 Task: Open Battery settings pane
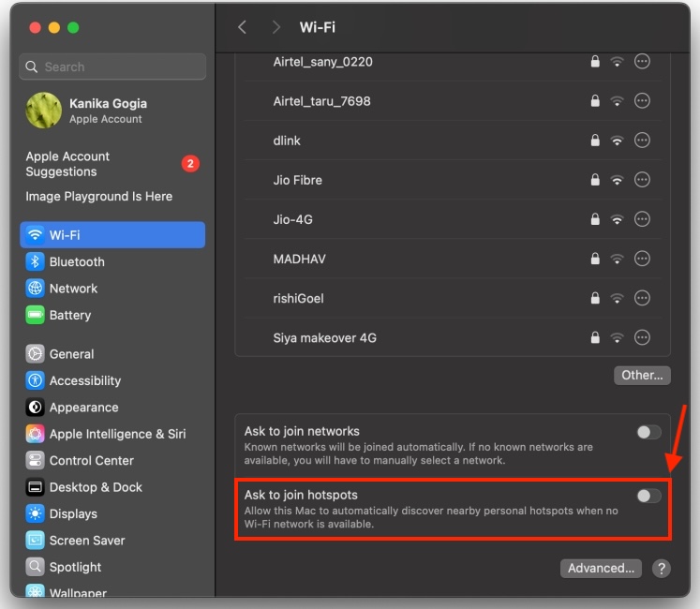tap(112, 315)
